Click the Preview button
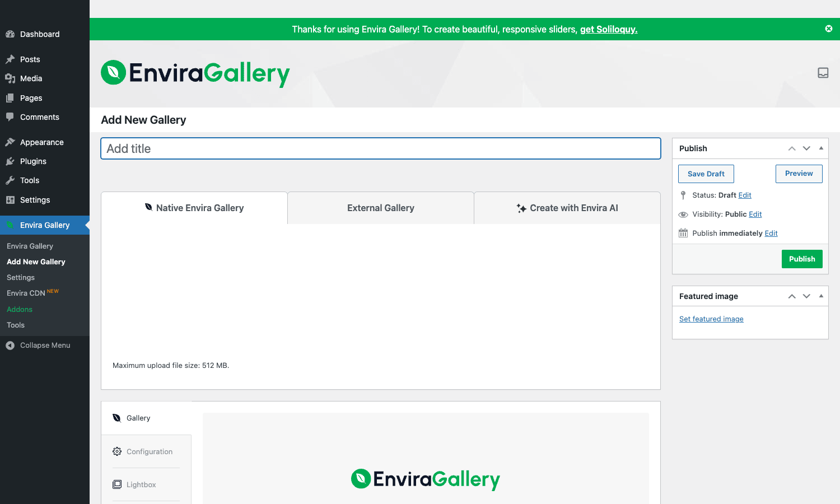The width and height of the screenshot is (840, 504). tap(799, 174)
